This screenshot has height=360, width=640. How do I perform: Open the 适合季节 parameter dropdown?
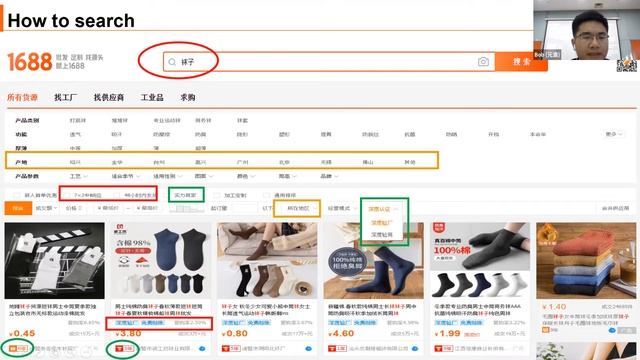pos(126,176)
